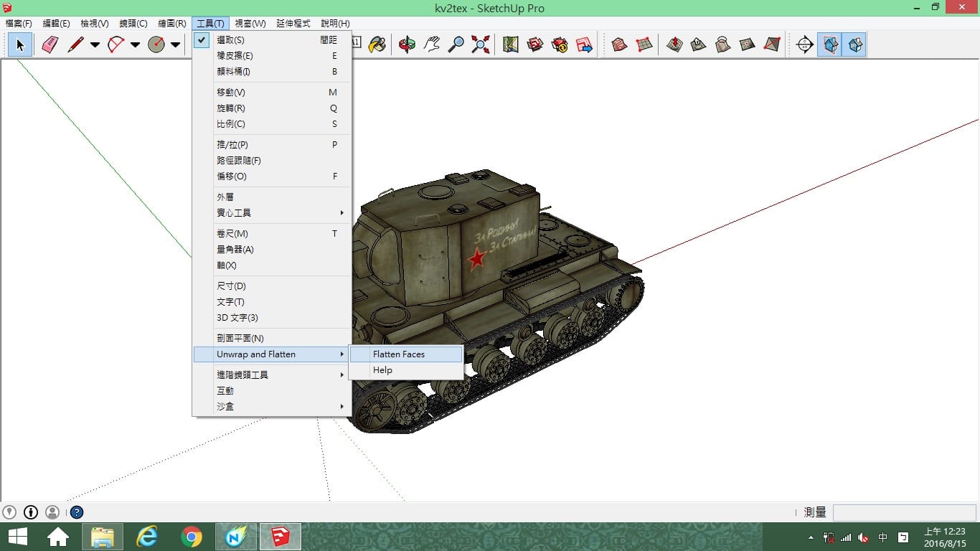Select the Sandbox Add Detail tool
The height and width of the screenshot is (551, 980).
748,44
